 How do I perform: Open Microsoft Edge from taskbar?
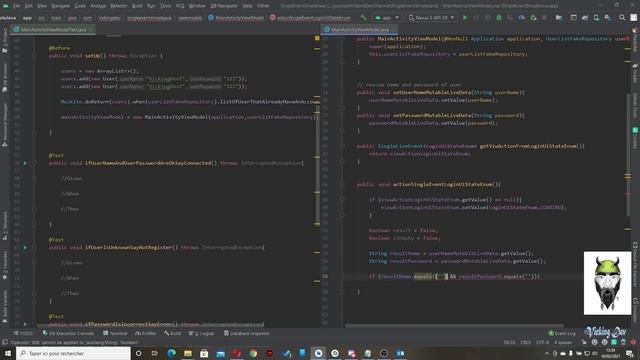pyautogui.click(x=172, y=353)
